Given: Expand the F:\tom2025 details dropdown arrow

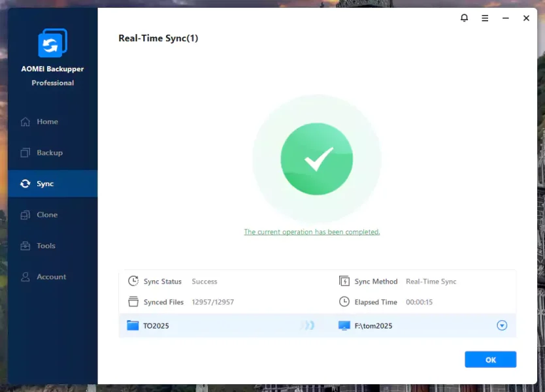Looking at the screenshot, I should pos(501,325).
